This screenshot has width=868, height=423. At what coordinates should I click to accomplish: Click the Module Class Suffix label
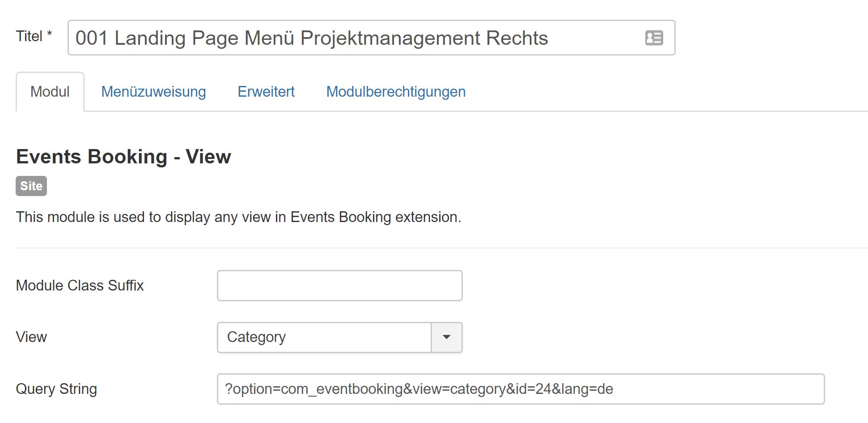[x=80, y=286]
